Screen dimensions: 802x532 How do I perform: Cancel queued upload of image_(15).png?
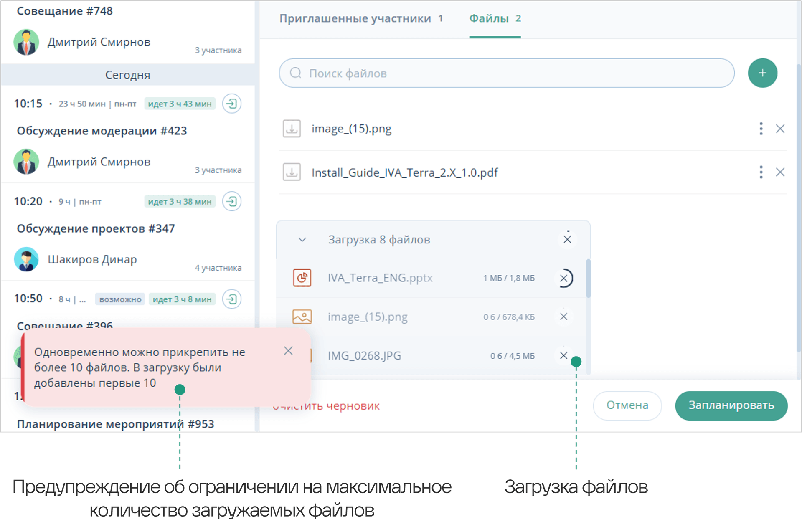click(563, 317)
